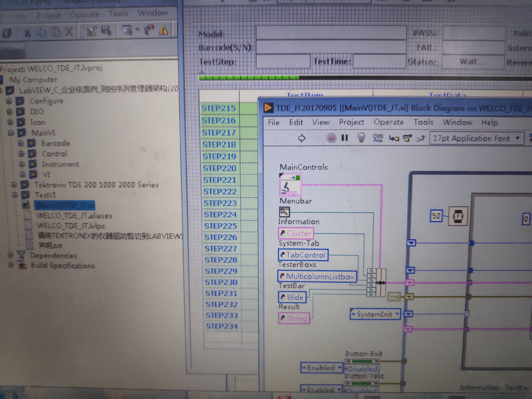Open the Operate menu in Project Explorer
The width and height of the screenshot is (532, 399).
[85, 14]
